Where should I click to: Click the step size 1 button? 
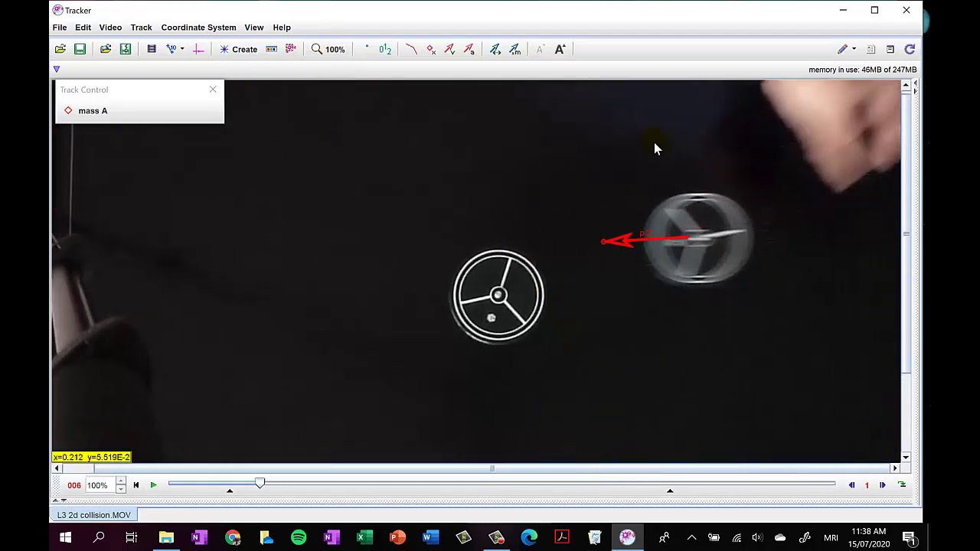867,485
